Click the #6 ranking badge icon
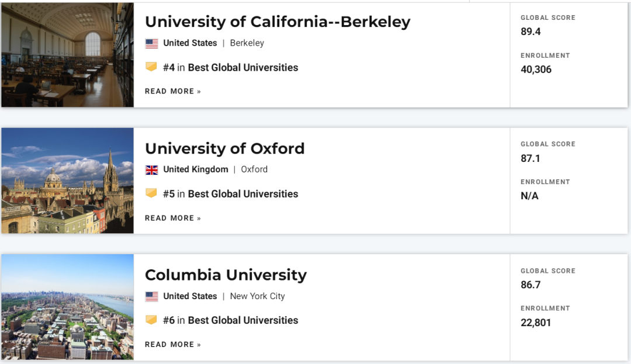The width and height of the screenshot is (631, 364). click(151, 320)
